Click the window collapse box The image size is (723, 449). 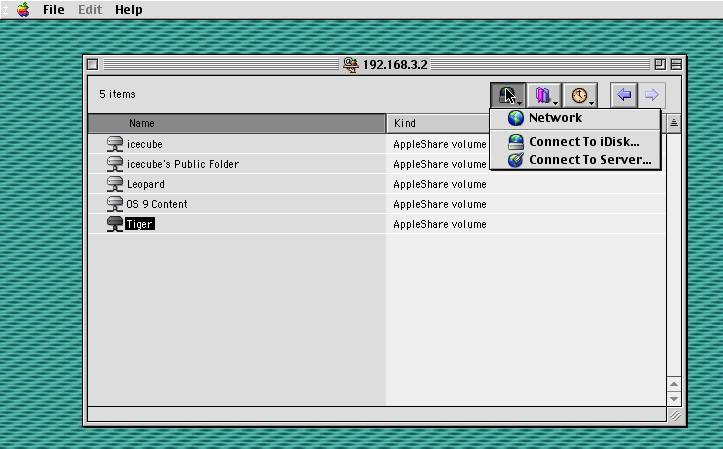pos(676,65)
